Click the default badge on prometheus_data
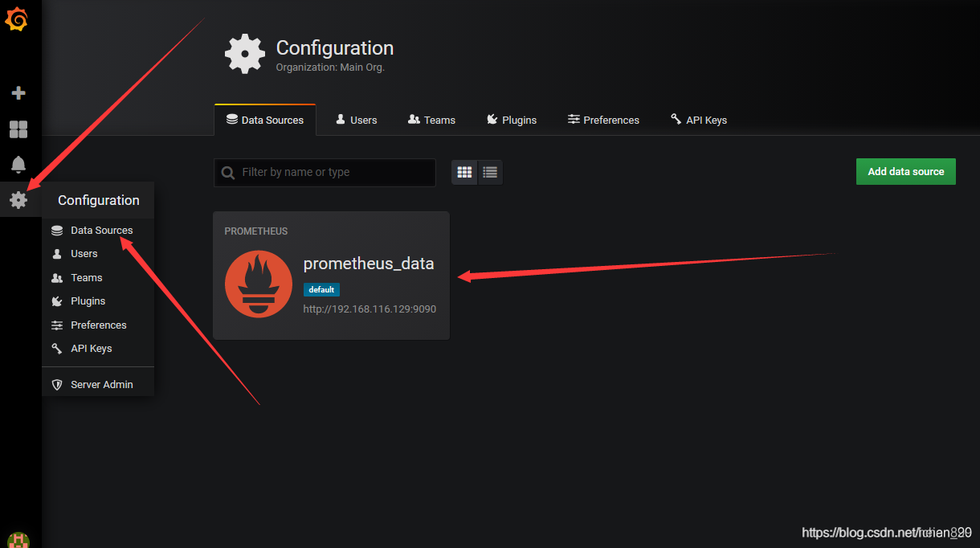 321,289
